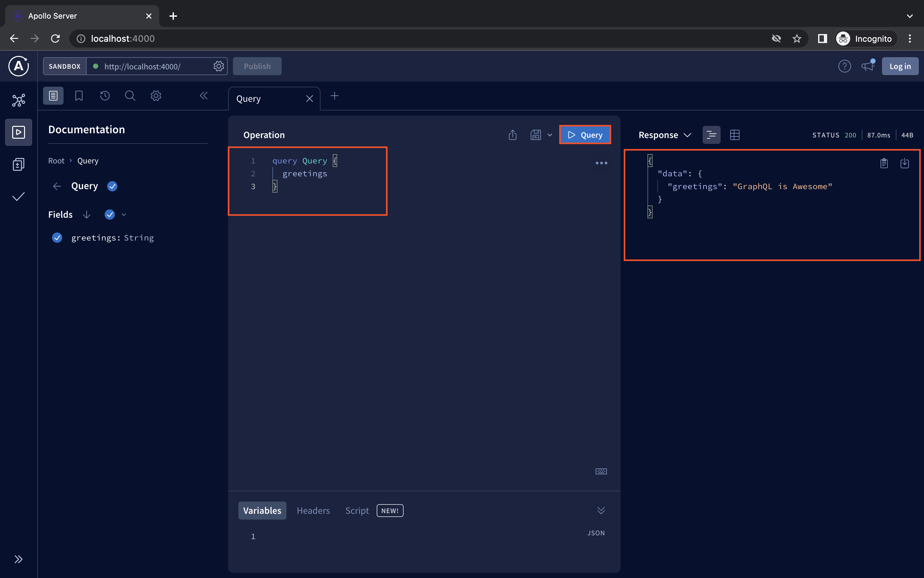Click into the variables JSON editor line 1

point(424,537)
